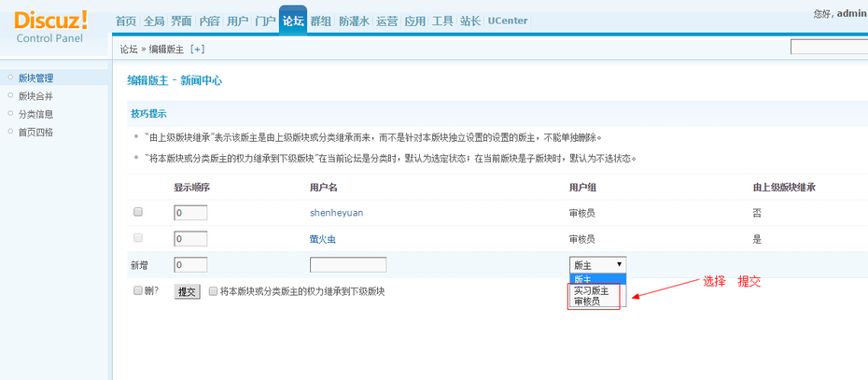
Task: Open 版块合并 in the sidebar
Action: (x=36, y=96)
